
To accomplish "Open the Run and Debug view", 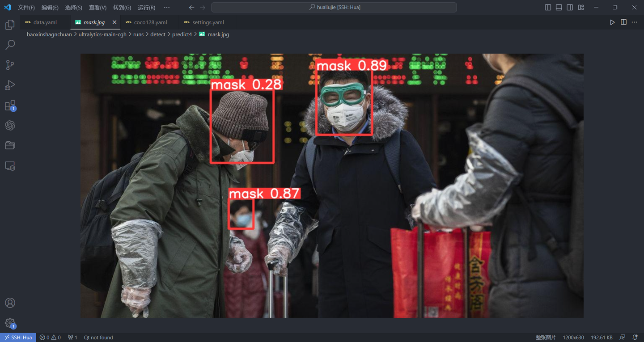I will coord(9,85).
